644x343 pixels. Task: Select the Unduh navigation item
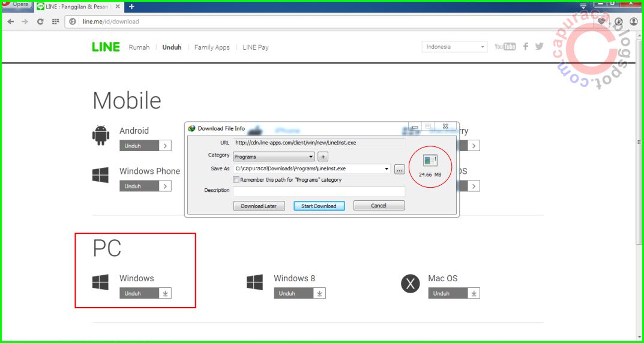pos(172,47)
